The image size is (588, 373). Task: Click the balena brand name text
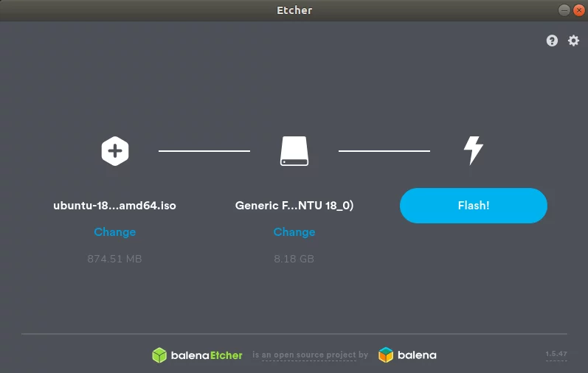[417, 355]
